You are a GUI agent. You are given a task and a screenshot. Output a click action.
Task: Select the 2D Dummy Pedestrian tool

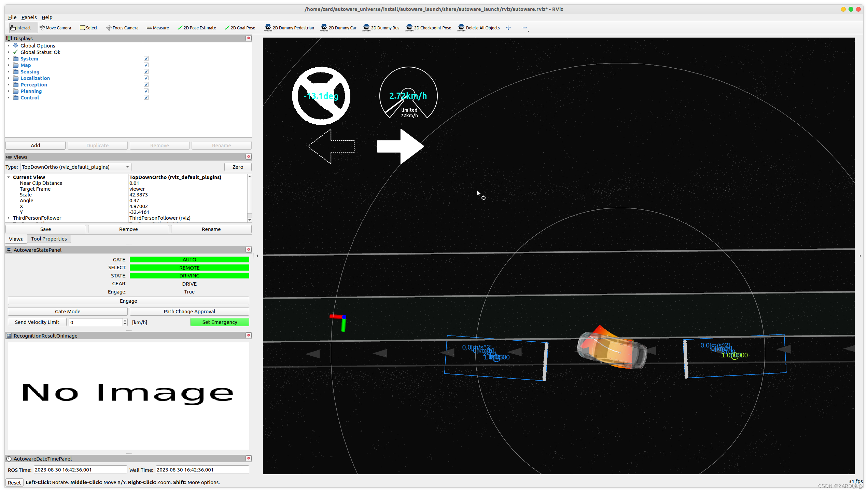pyautogui.click(x=289, y=28)
